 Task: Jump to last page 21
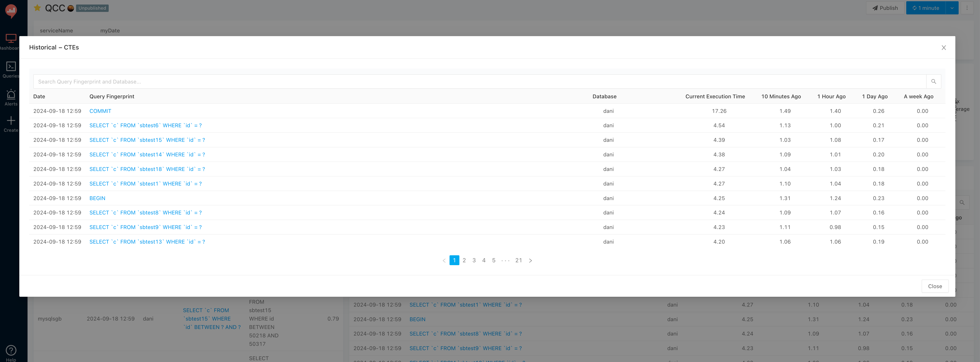tap(519, 260)
